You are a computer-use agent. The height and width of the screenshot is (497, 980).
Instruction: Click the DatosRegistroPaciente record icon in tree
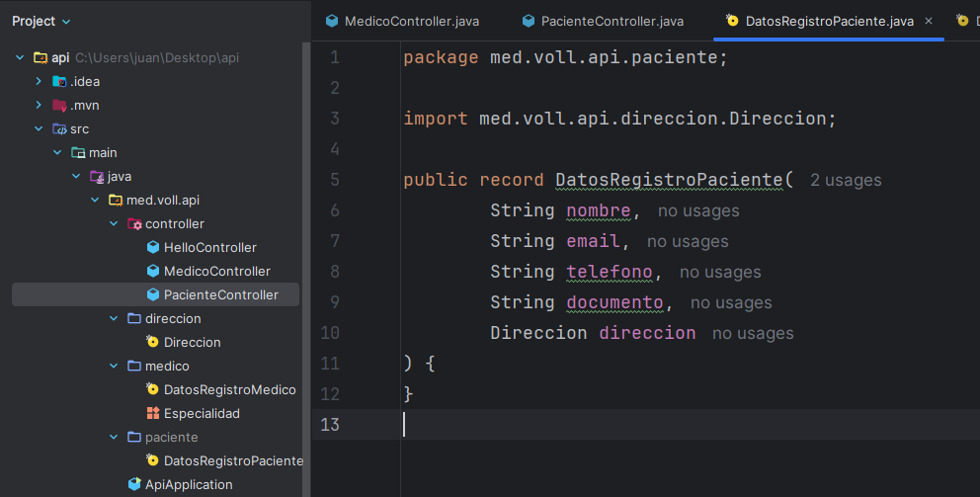pyautogui.click(x=153, y=460)
